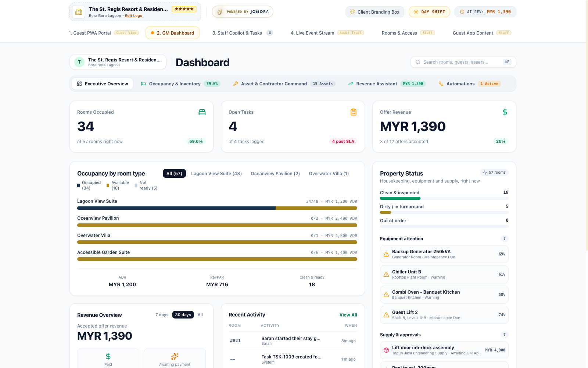Click the five-star rating badge
The width and height of the screenshot is (588, 368).
(x=184, y=9)
